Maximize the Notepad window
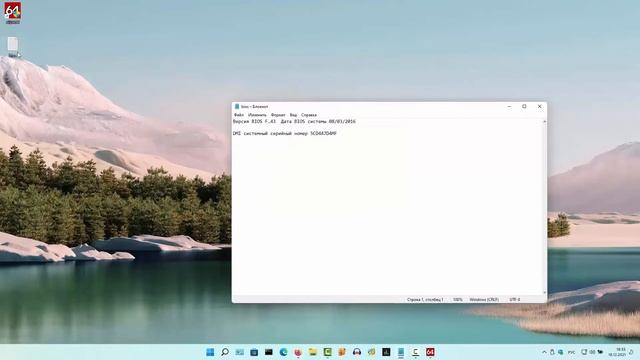The width and height of the screenshot is (640, 360). tap(524, 107)
